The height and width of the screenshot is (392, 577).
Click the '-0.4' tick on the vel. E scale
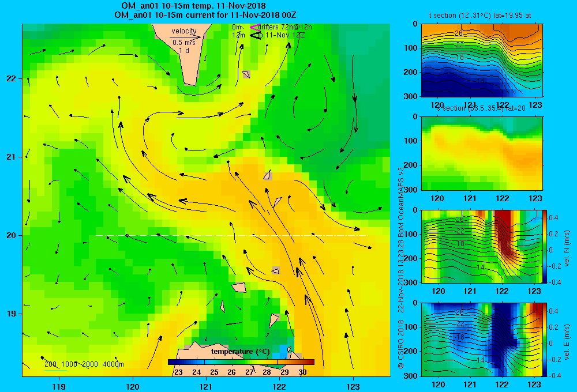[x=554, y=375]
